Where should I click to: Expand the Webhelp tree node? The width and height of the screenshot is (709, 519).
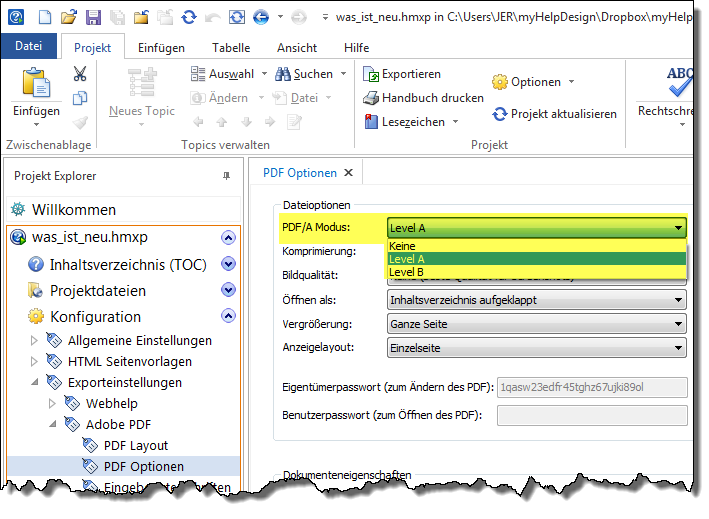53,403
